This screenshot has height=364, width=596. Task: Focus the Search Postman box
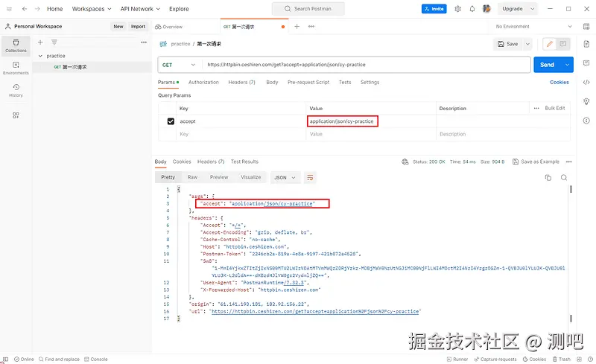308,9
